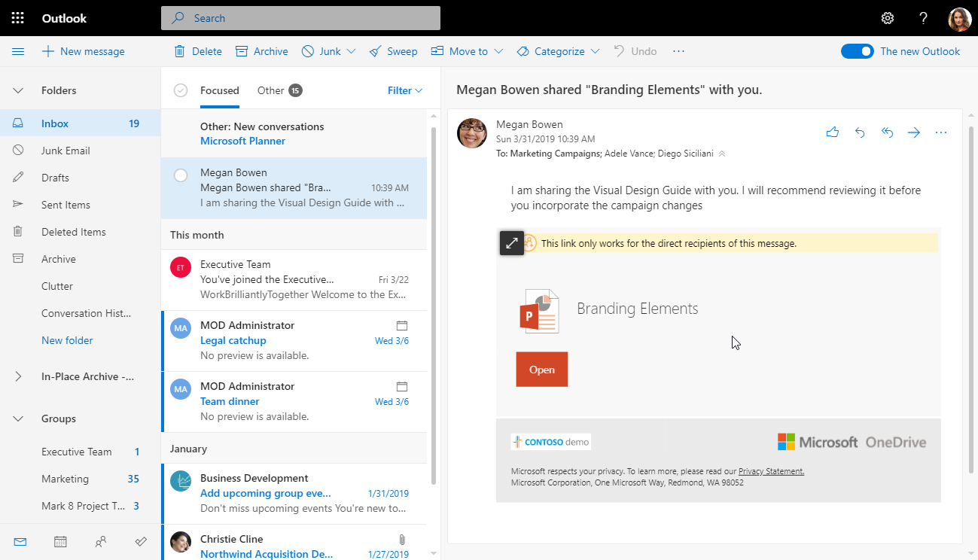Select the circle checkbox on Megan Bowen's email
978x560 pixels.
coord(181,175)
